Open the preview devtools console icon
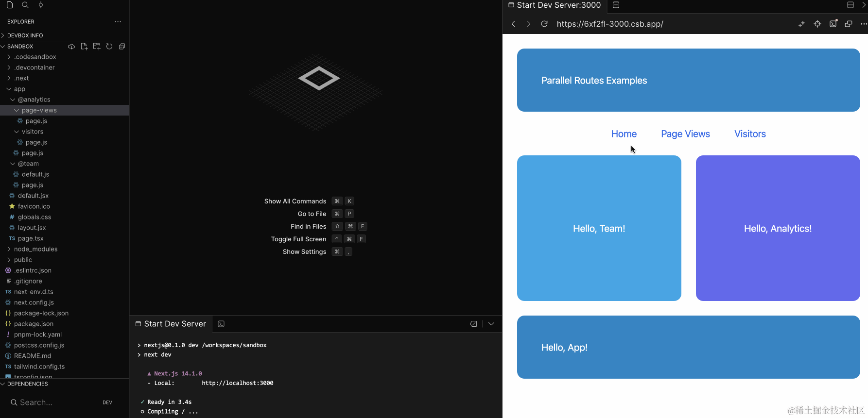868x418 pixels. point(833,24)
